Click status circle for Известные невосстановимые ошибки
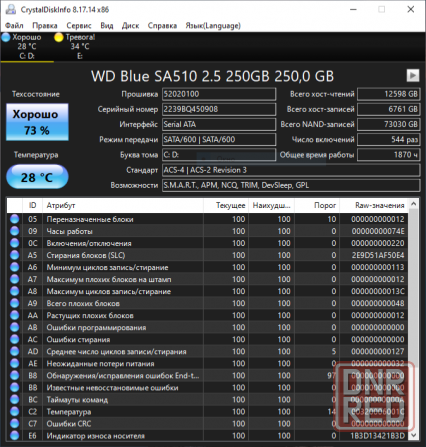Viewport: 426px width, 447px height. point(14,387)
